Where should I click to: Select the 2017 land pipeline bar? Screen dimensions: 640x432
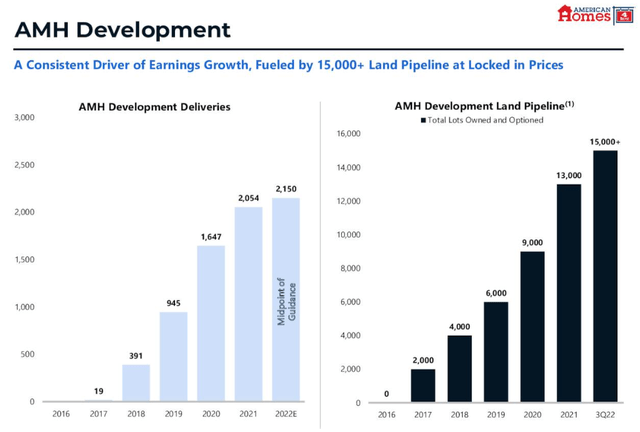(x=423, y=385)
